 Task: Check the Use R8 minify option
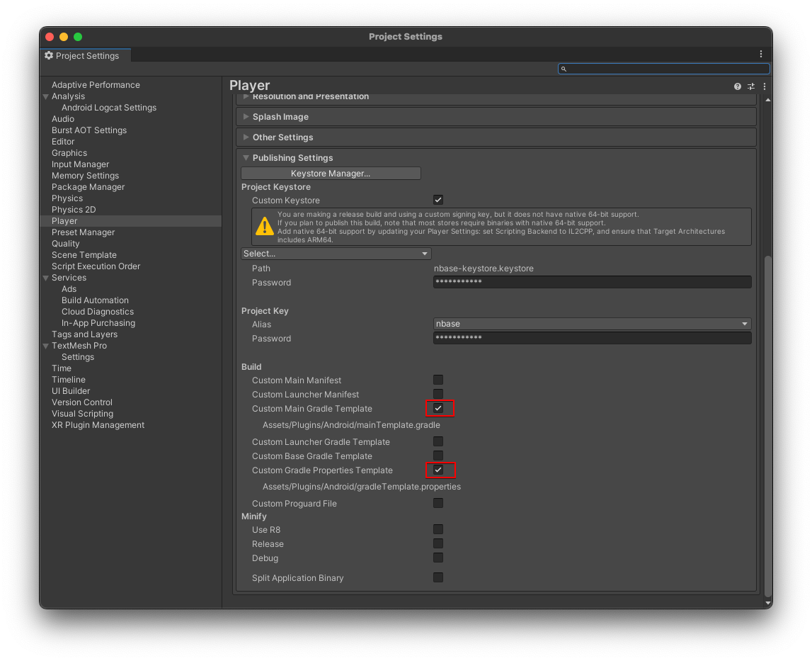(x=438, y=529)
